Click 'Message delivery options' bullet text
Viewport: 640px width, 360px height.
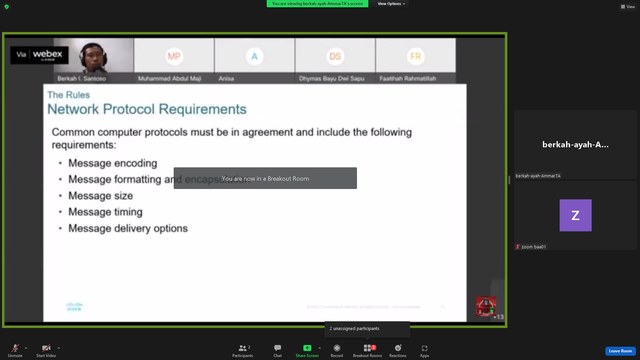point(128,228)
